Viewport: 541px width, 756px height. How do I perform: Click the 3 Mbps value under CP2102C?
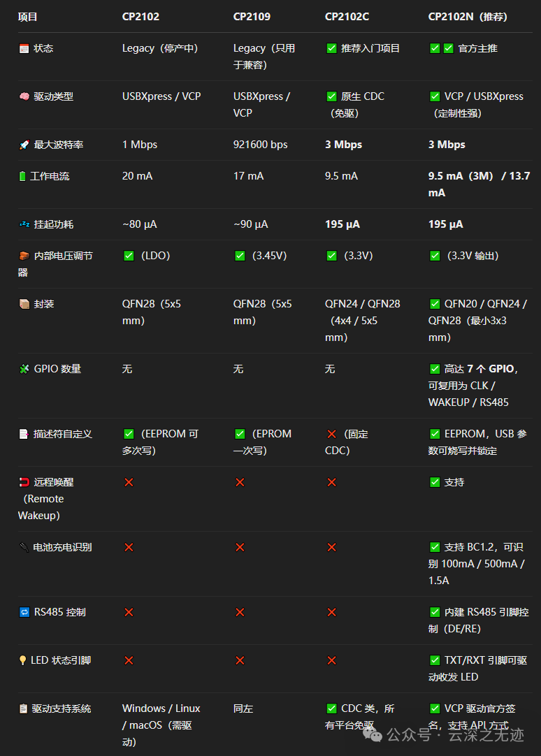click(x=343, y=145)
